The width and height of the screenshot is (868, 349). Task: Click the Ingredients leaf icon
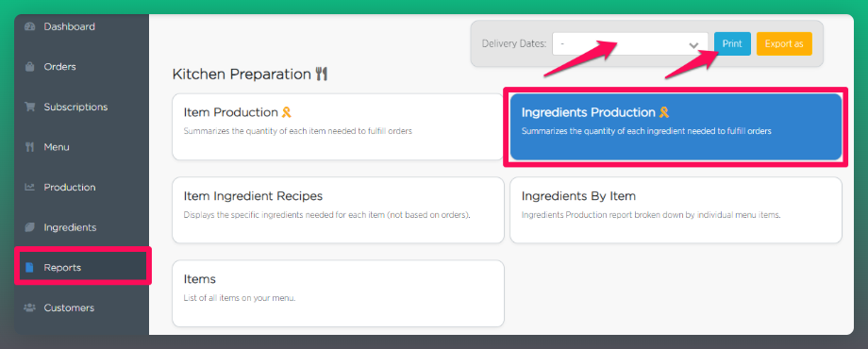(30, 227)
